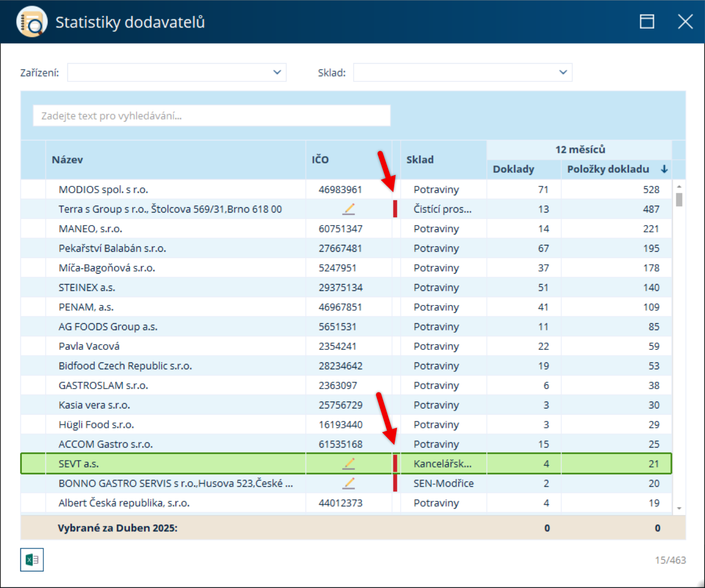
Task: Click Doklady value 67
Action: tap(544, 248)
